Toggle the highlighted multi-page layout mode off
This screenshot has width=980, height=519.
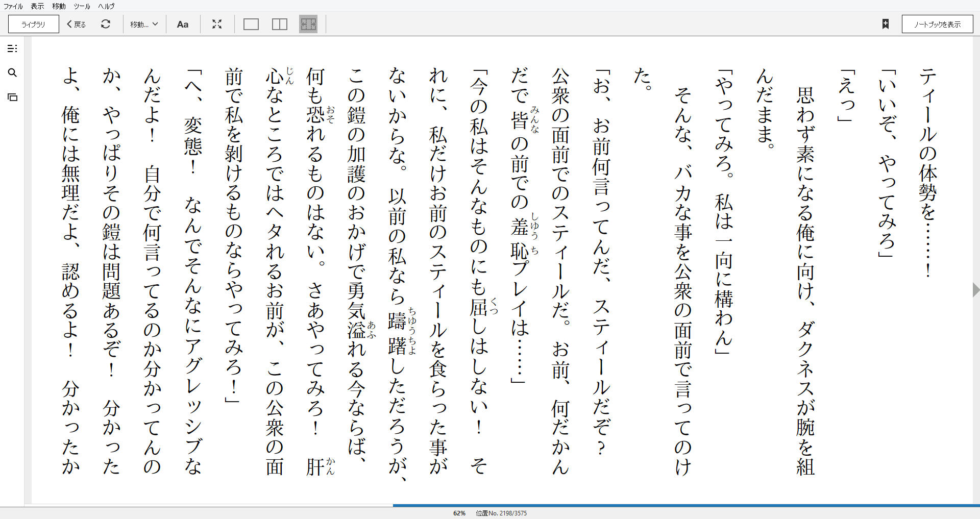point(308,24)
